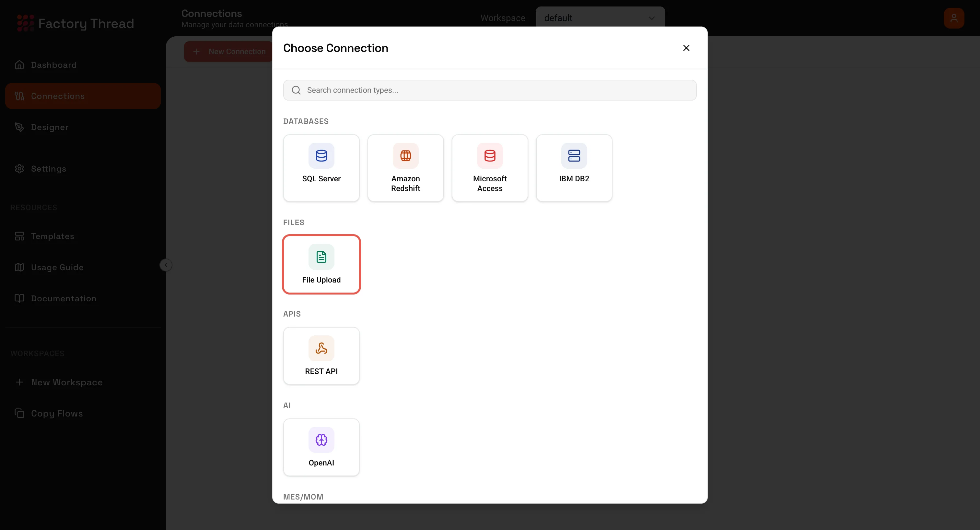Open the user profile avatar
980x530 pixels.
point(954,18)
